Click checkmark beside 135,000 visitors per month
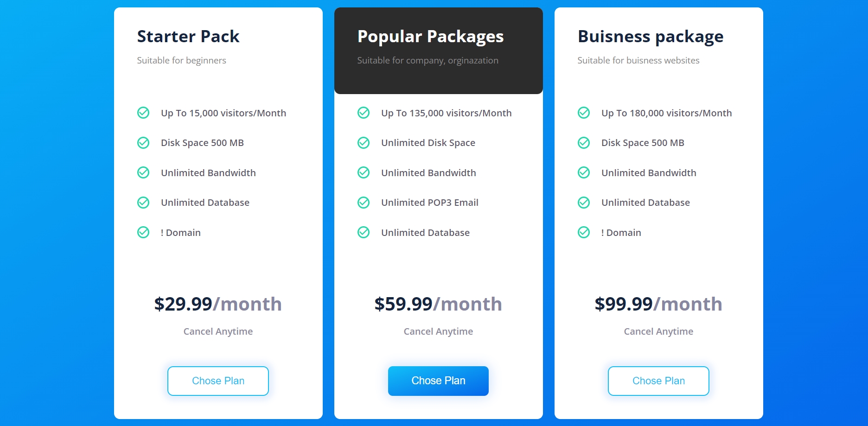Viewport: 868px width, 426px height. (364, 113)
